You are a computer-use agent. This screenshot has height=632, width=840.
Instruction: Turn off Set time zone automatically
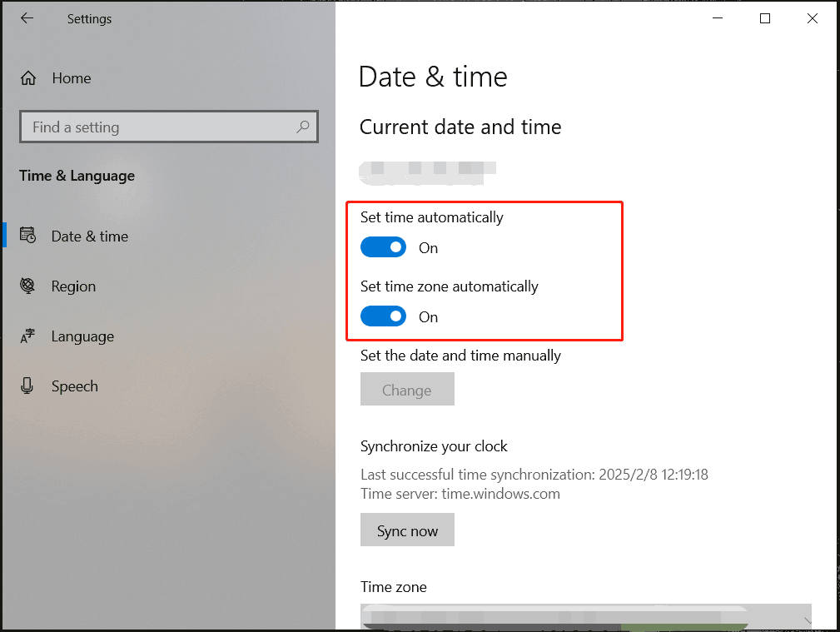click(x=383, y=316)
